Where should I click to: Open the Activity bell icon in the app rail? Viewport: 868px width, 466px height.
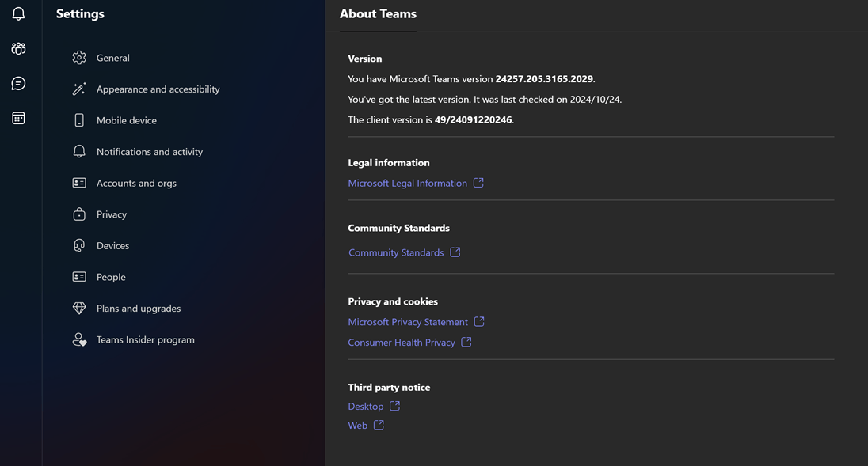coord(18,13)
